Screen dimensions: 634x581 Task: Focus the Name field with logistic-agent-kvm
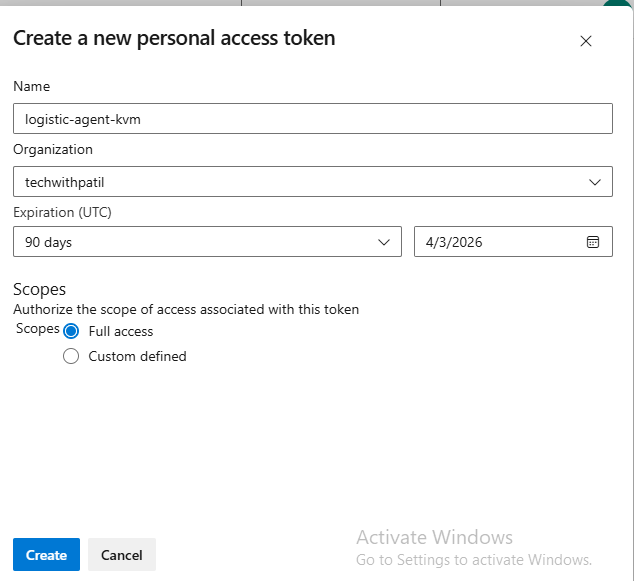(312, 119)
